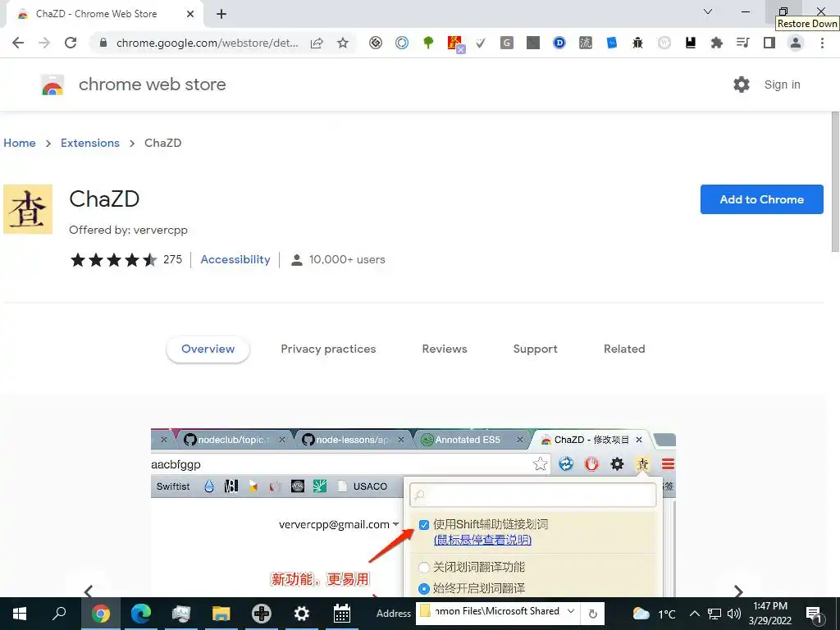Open web store settings gear

point(742,84)
